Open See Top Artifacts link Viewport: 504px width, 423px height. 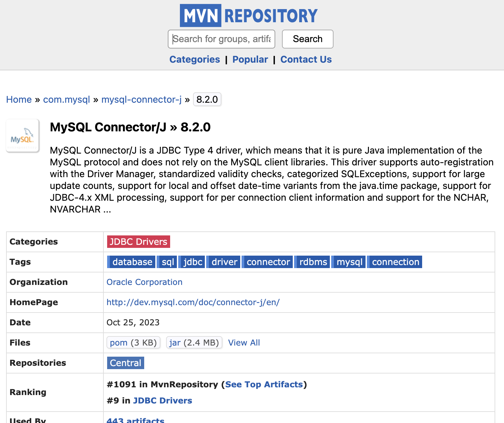pyautogui.click(x=264, y=385)
